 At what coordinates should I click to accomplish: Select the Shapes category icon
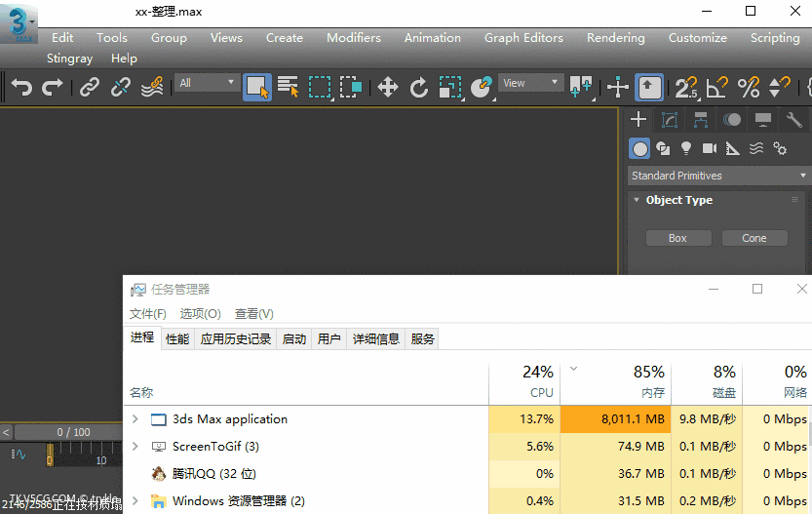(x=663, y=148)
